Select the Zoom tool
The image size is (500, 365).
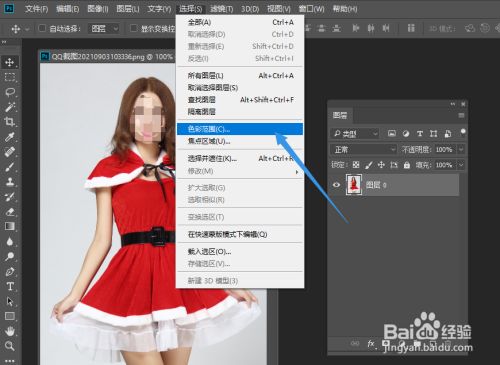(x=10, y=346)
